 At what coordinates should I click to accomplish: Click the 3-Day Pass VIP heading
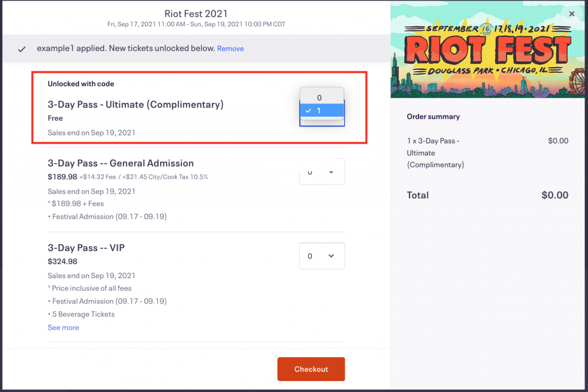86,248
